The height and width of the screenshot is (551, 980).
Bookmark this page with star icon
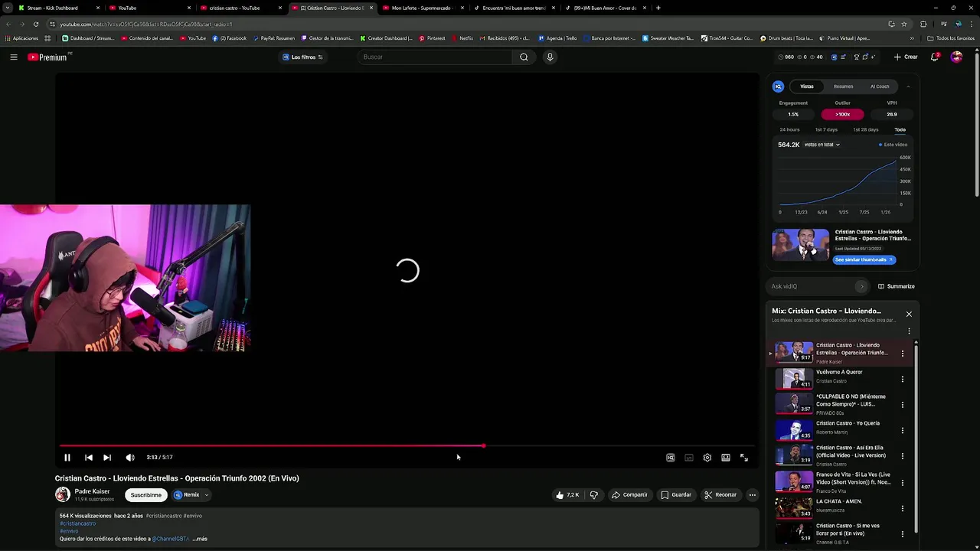point(903,24)
